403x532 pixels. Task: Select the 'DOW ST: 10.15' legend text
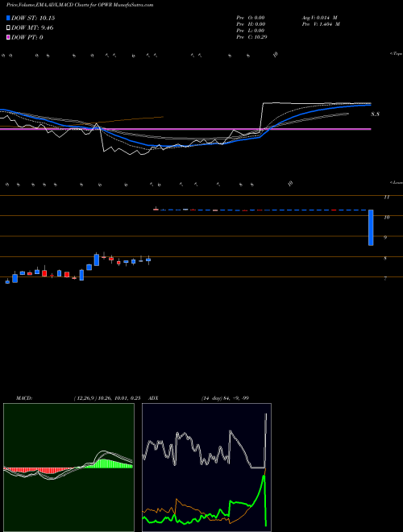[x=33, y=18]
